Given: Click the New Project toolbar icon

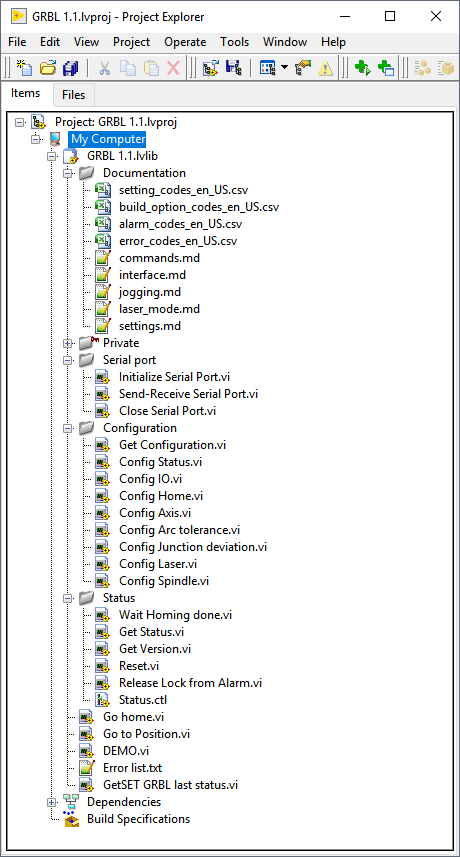Looking at the screenshot, I should [x=25, y=68].
